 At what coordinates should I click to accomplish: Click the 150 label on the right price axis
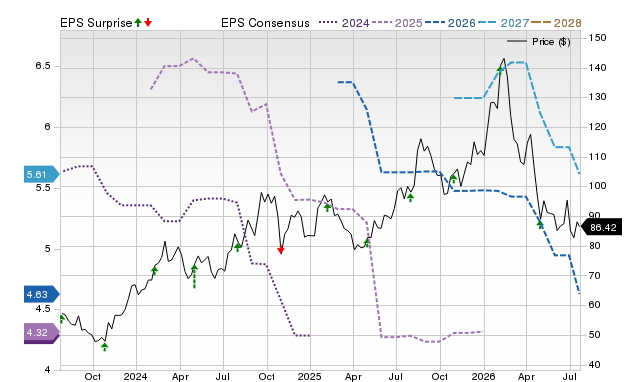(x=598, y=38)
